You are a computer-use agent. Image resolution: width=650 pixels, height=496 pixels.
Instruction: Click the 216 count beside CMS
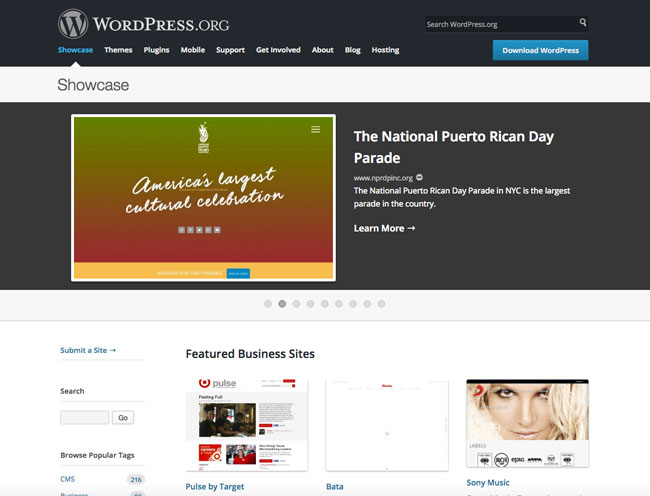coord(136,479)
